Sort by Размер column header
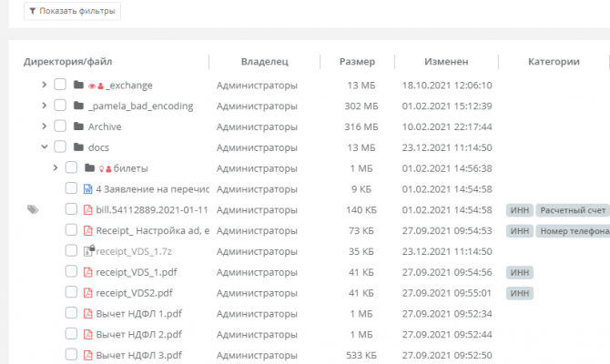The height and width of the screenshot is (364, 610). click(357, 62)
